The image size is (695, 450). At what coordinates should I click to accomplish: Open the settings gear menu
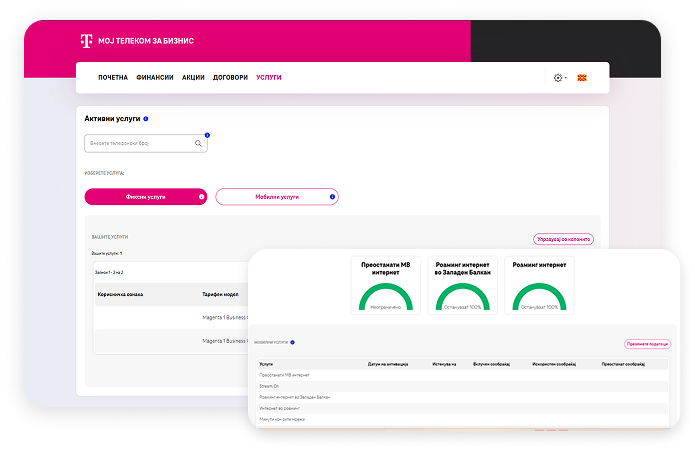point(558,77)
